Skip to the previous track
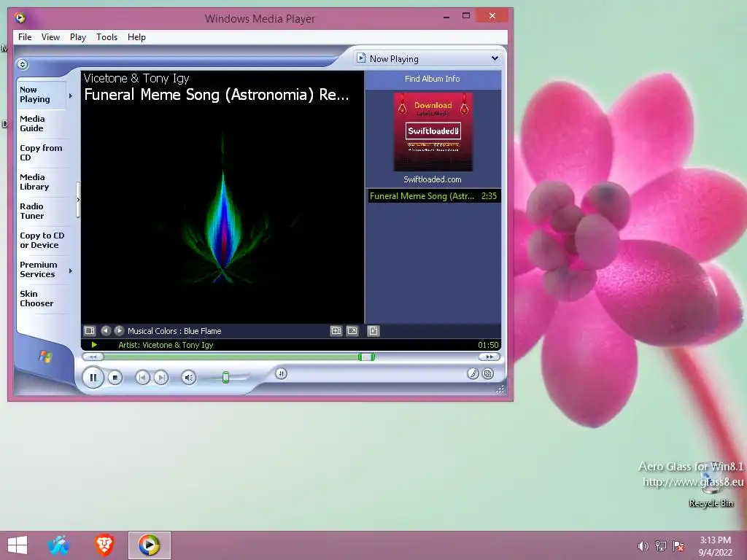The height and width of the screenshot is (560, 747). click(142, 378)
